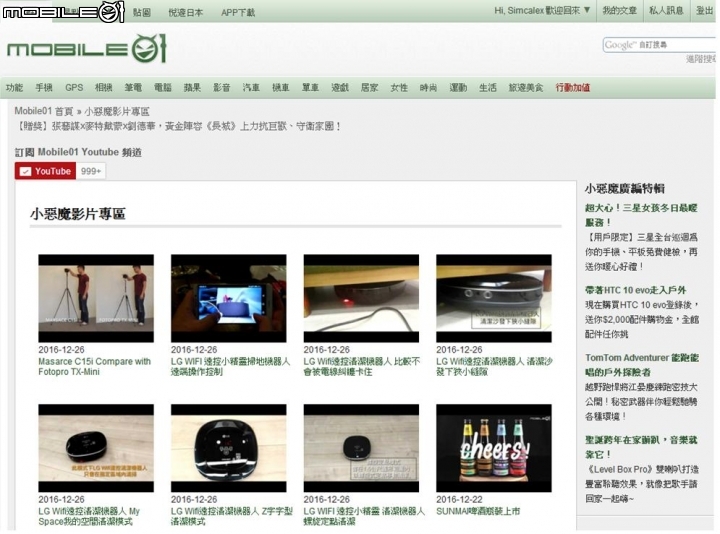The image size is (720, 534).
Task: Select 筆電 in the navigation bar
Action: pyautogui.click(x=133, y=87)
